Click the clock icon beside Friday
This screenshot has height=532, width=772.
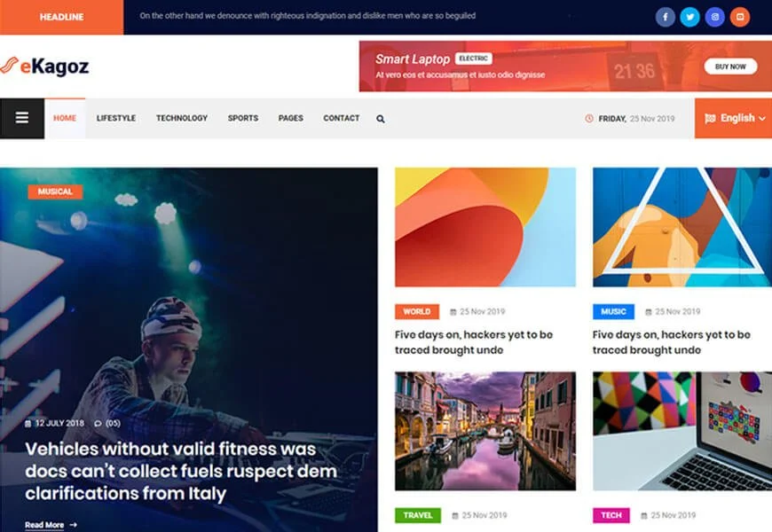tap(589, 118)
